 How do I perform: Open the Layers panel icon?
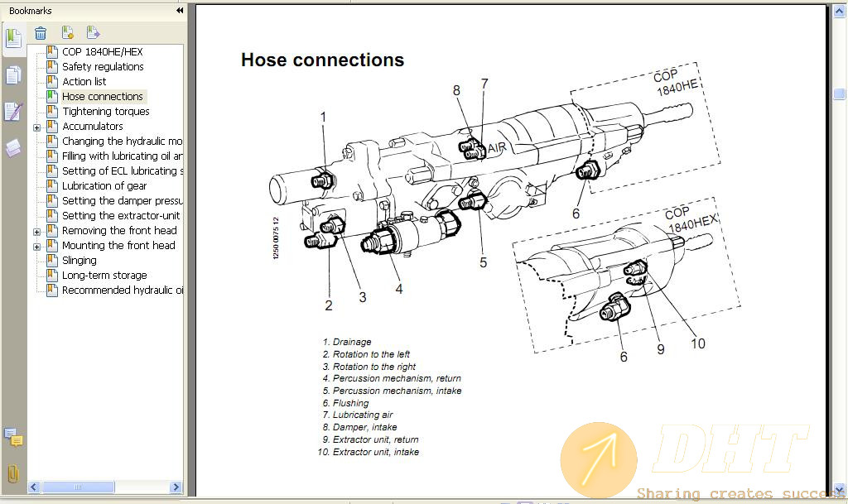coord(13,147)
